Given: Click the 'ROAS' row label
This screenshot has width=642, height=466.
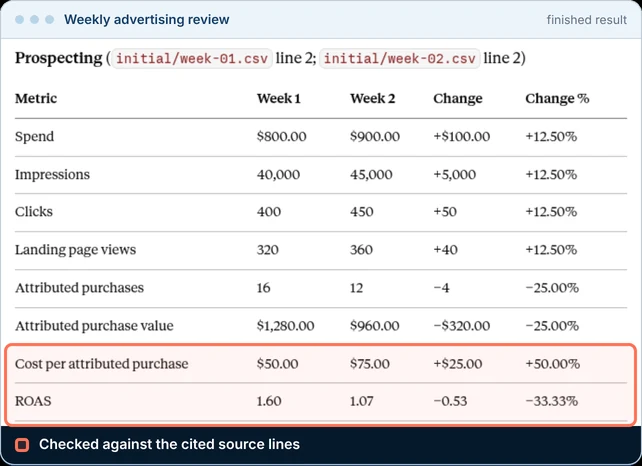Looking at the screenshot, I should pos(33,401).
